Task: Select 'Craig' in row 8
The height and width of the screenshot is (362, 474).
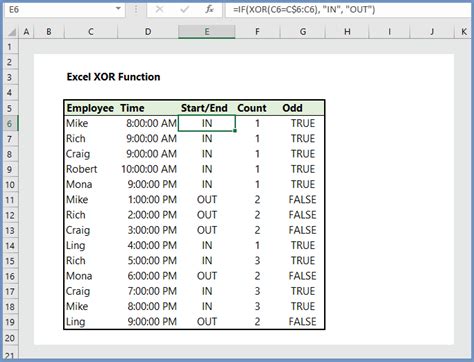Action: point(91,154)
